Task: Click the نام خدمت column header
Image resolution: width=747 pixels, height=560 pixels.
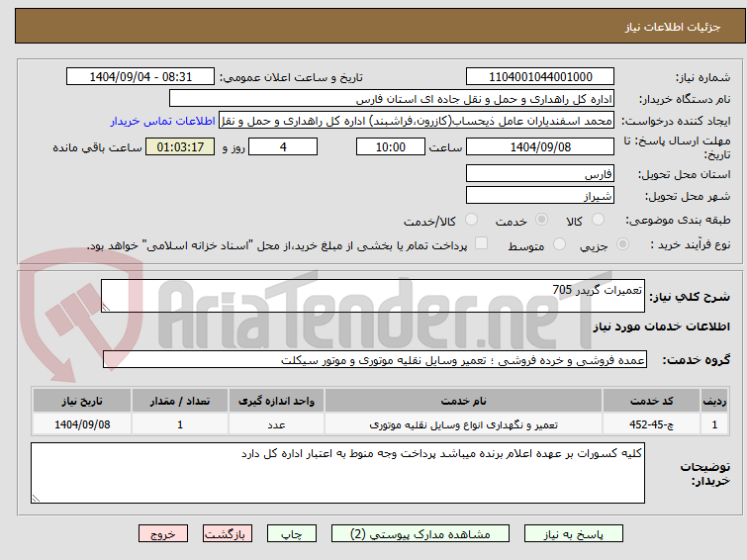Action: point(464,401)
